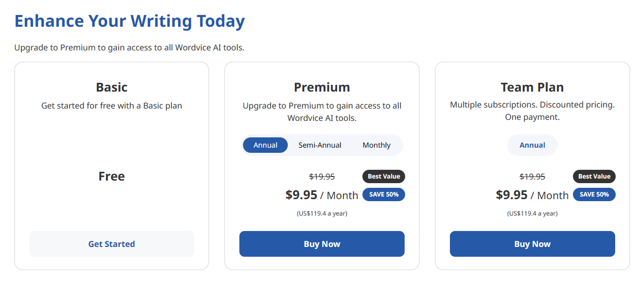Click the crossed-out $19.95 price in Team Plan

point(532,177)
